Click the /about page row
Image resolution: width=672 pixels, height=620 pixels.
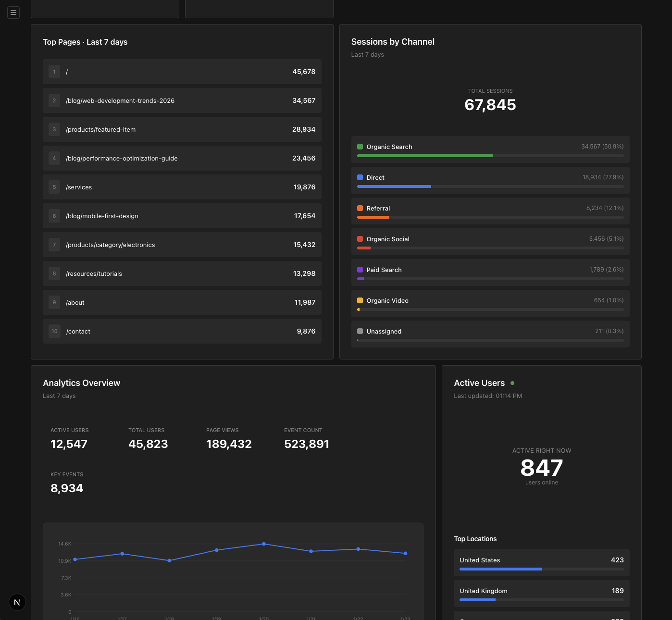pos(182,302)
